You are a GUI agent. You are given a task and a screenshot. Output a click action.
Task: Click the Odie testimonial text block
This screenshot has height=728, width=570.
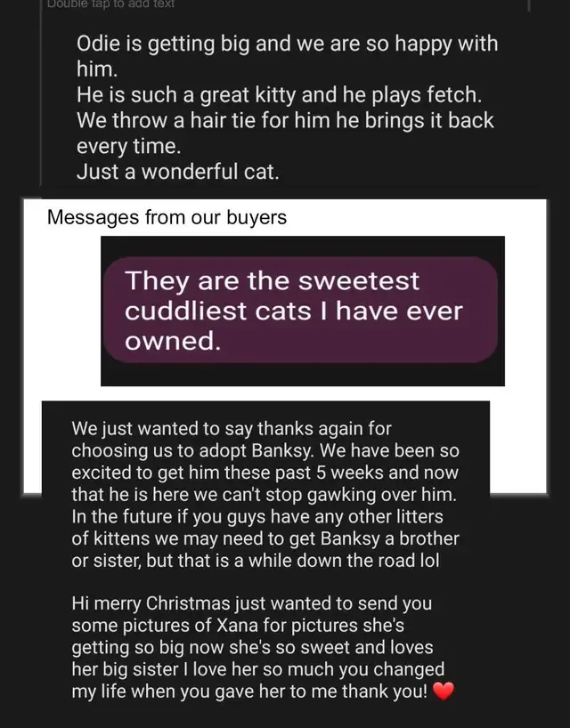pos(287,108)
